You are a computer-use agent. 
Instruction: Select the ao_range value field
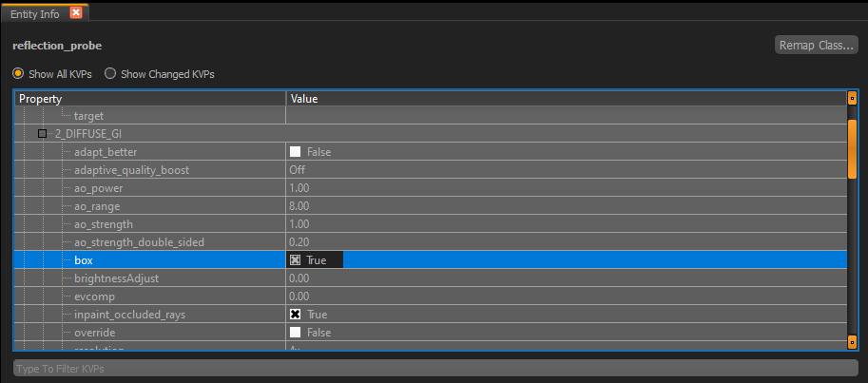pyautogui.click(x=567, y=206)
